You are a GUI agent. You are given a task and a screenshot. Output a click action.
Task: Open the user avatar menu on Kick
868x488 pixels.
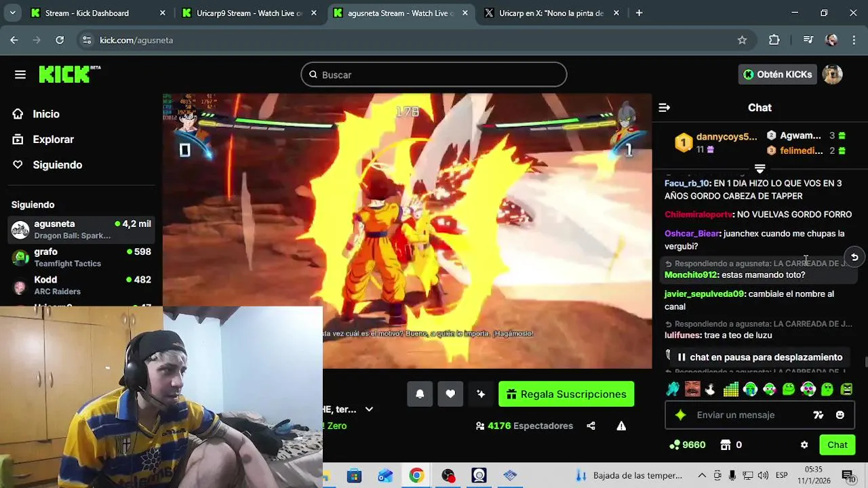832,75
